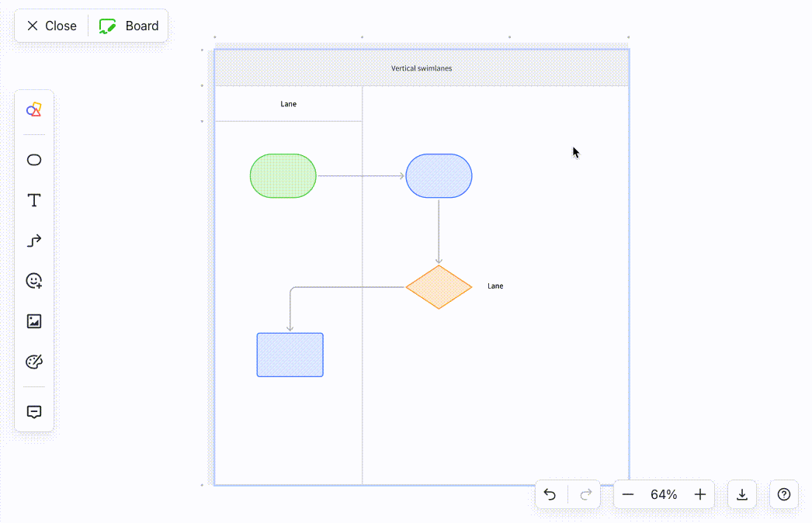Open the Board panel
The width and height of the screenshot is (812, 523).
129,26
